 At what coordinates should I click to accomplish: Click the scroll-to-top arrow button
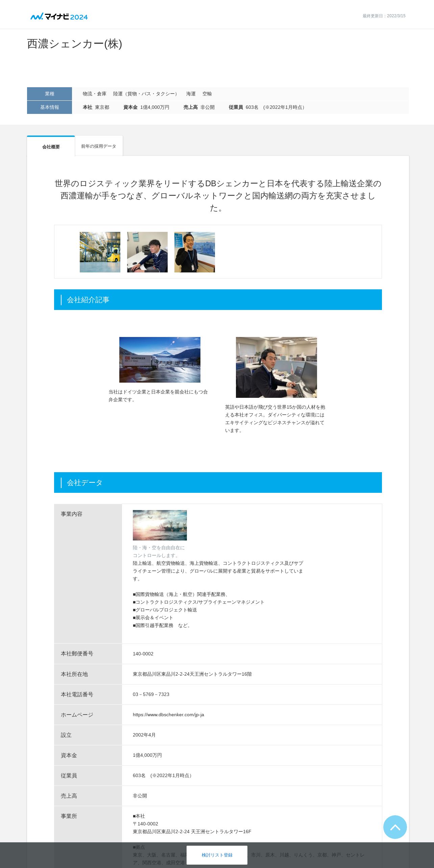pyautogui.click(x=395, y=827)
